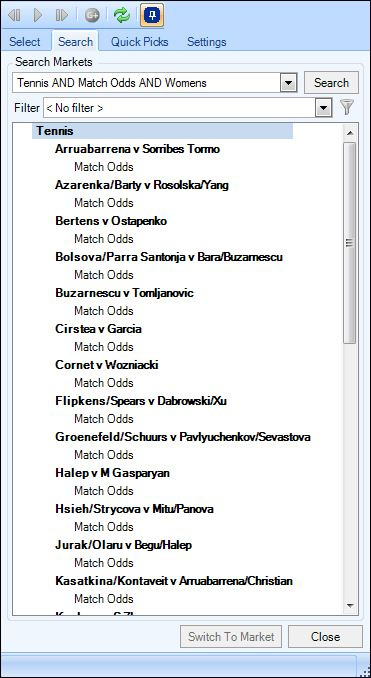
Task: Select Hsieh/Strycova v Mitu/Panova
Action: (x=134, y=509)
